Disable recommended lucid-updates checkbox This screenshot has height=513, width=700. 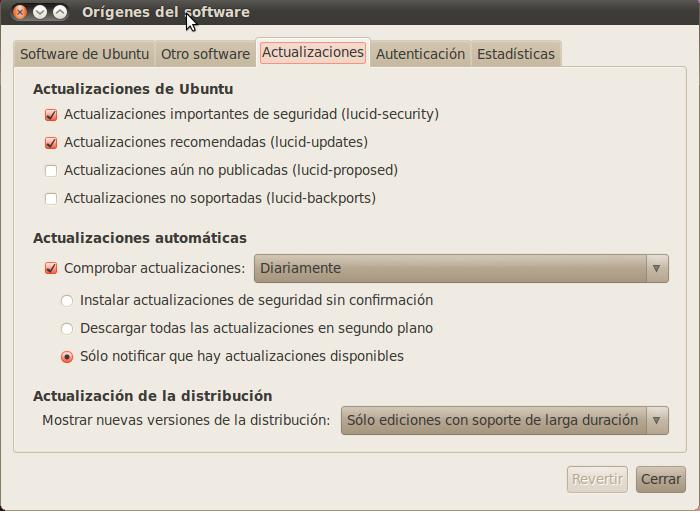point(51,143)
